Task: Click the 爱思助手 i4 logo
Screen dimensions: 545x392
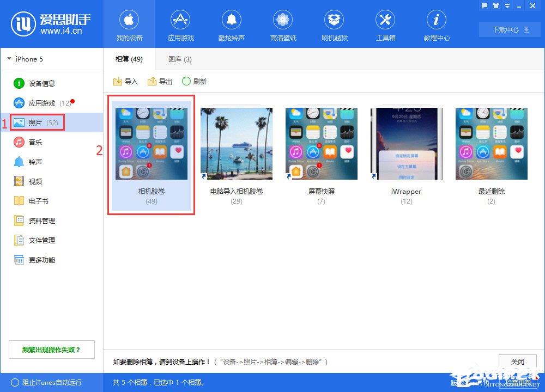Action: [x=50, y=23]
